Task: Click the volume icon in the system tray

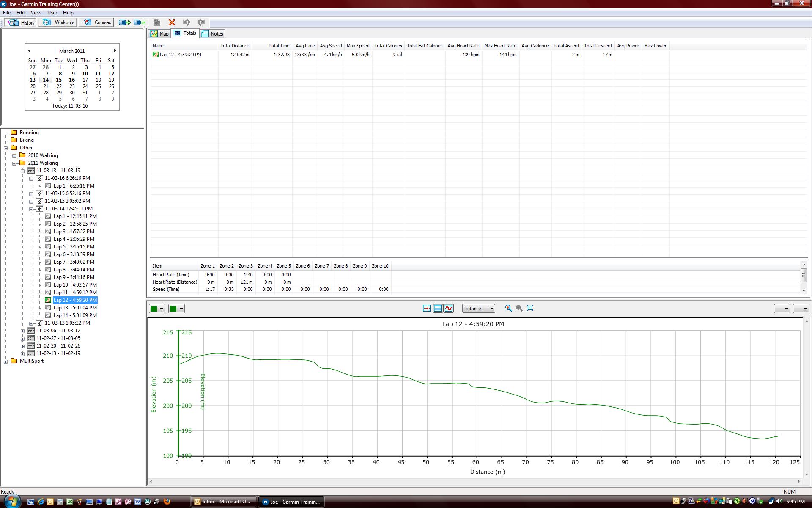Action: (x=779, y=501)
